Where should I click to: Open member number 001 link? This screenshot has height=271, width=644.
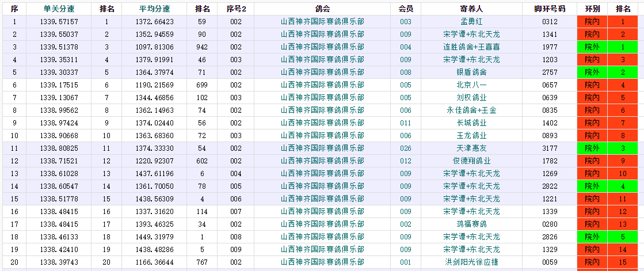(x=405, y=262)
